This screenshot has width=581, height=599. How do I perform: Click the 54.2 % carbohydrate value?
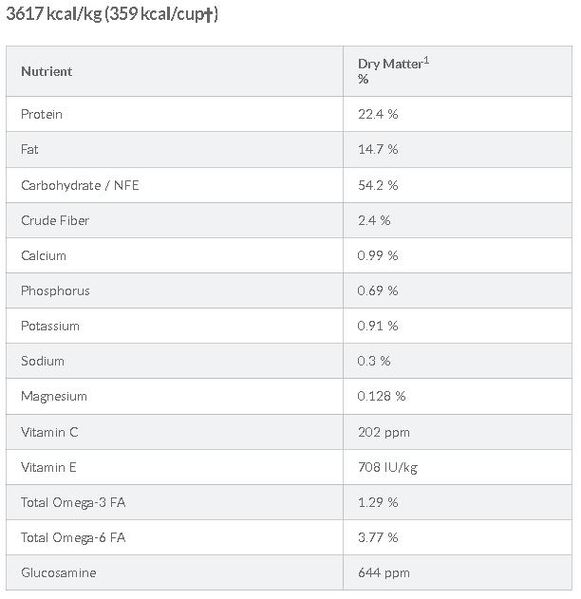point(378,185)
